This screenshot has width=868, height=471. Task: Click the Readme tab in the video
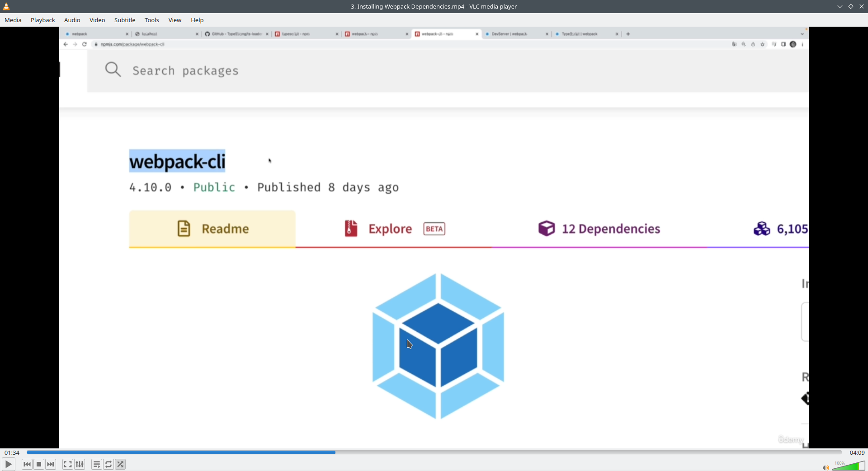(212, 229)
